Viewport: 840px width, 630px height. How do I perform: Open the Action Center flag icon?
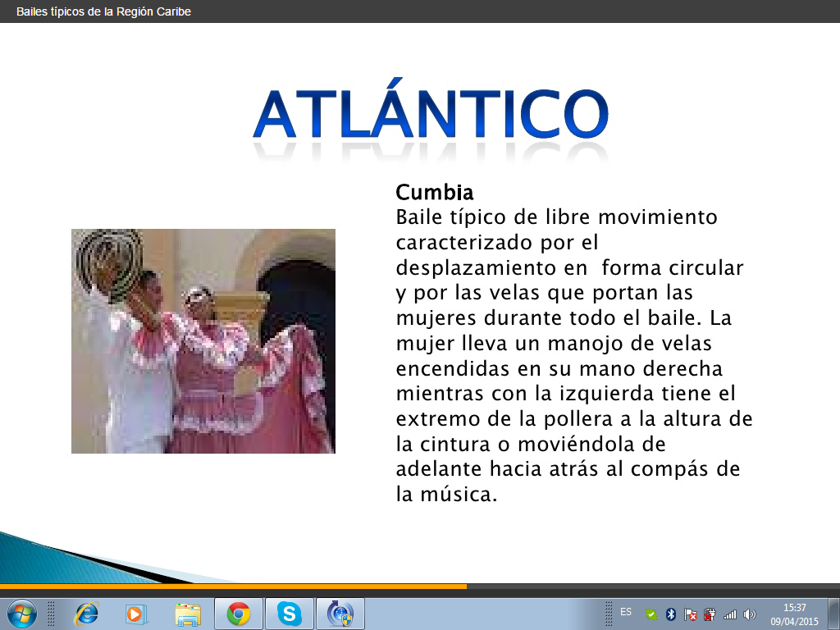click(691, 614)
